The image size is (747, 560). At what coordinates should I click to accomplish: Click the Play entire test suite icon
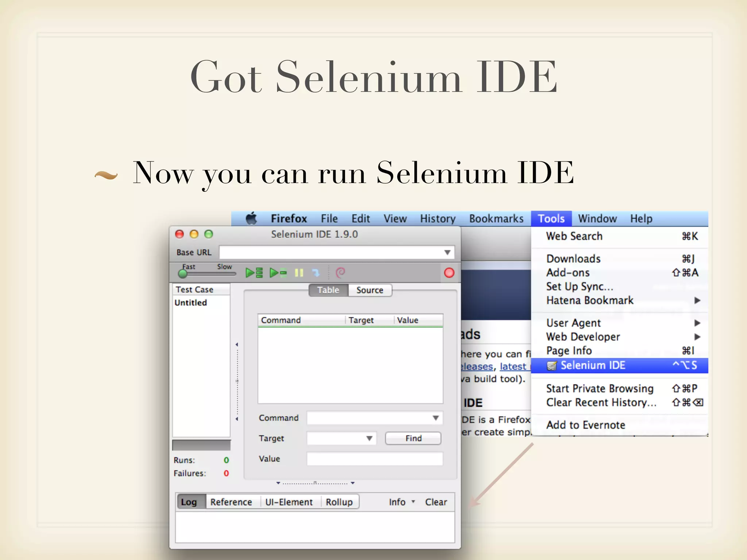pyautogui.click(x=254, y=273)
